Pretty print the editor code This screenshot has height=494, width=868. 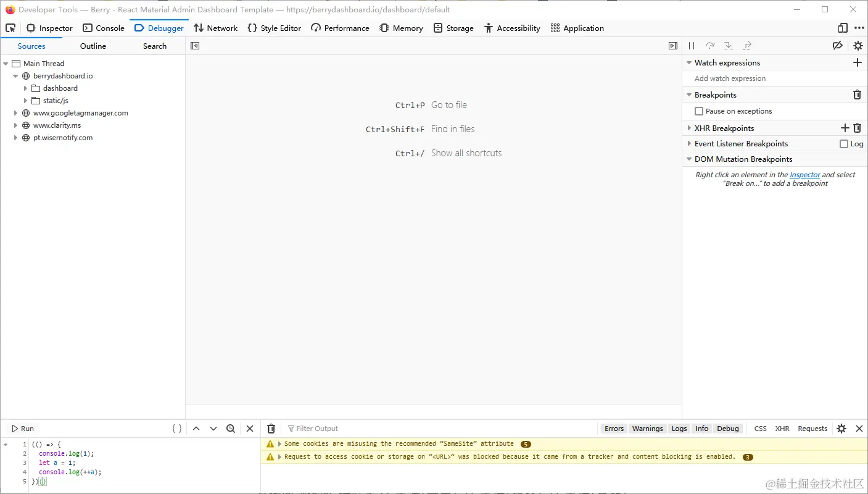click(177, 429)
